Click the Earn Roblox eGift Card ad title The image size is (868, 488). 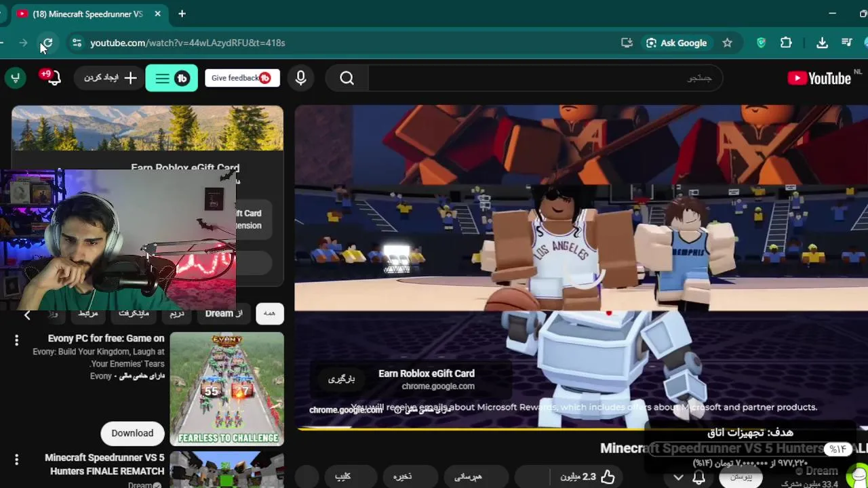[x=426, y=373]
